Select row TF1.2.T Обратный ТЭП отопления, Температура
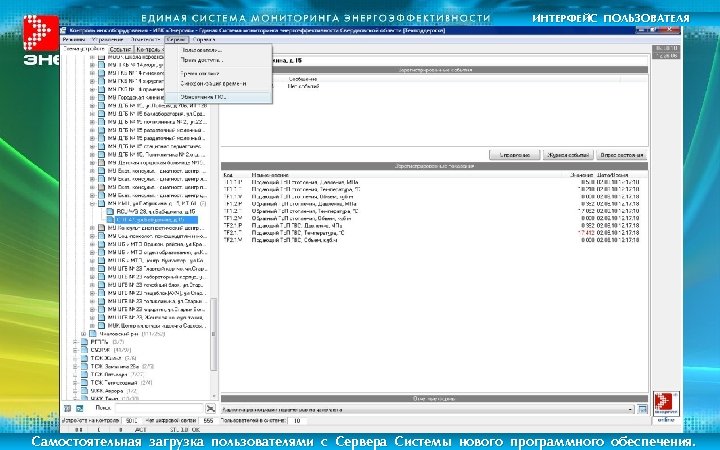This screenshot has width=720, height=450. (434, 211)
